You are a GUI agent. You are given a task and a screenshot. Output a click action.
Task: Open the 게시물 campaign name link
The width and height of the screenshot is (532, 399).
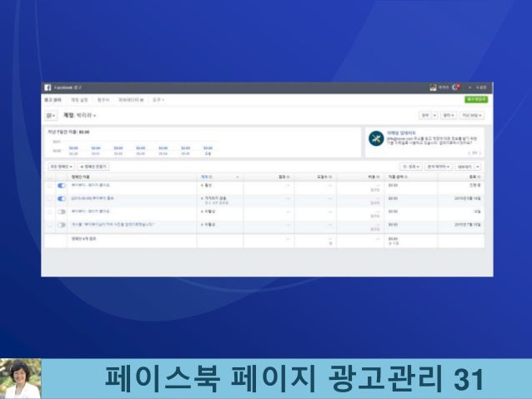pyautogui.click(x=113, y=224)
